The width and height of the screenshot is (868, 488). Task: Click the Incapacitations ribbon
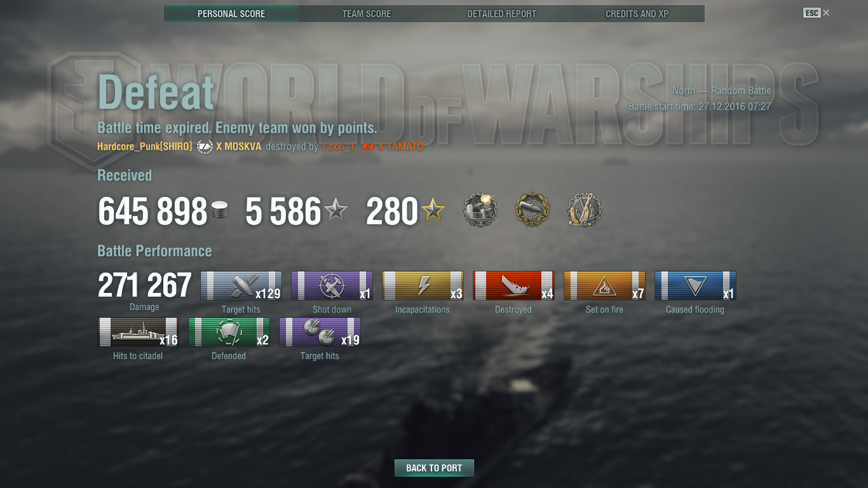pos(423,286)
